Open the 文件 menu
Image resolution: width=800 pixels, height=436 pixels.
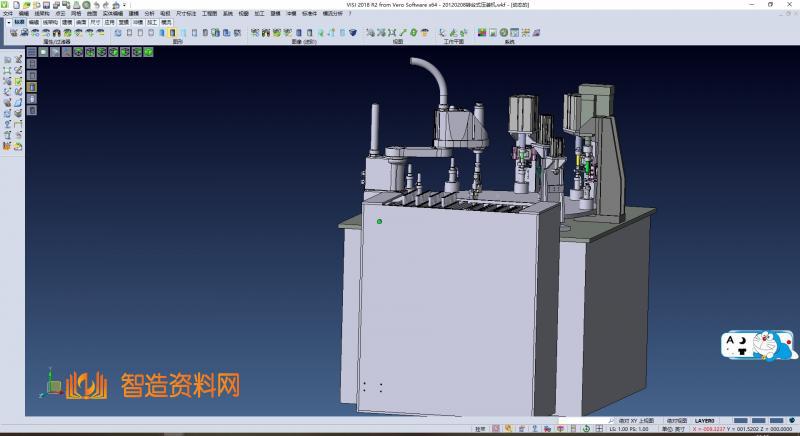pos(8,14)
